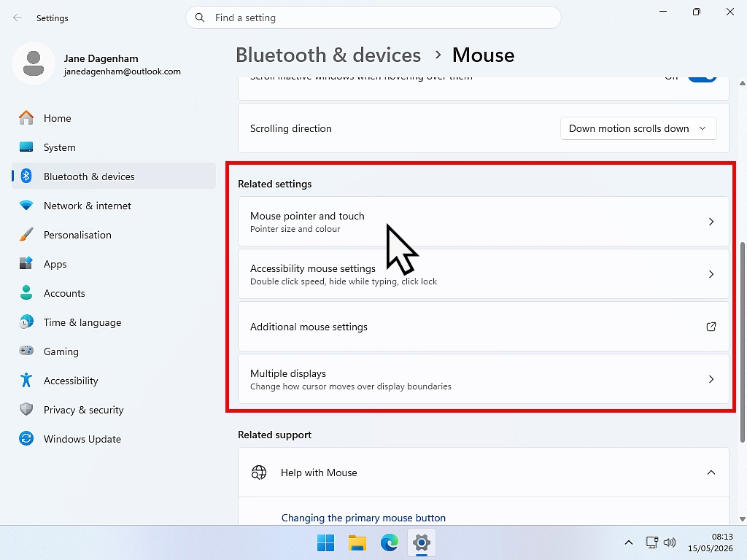Open Time & language in sidebar
The width and height of the screenshot is (747, 560).
coord(113,322)
